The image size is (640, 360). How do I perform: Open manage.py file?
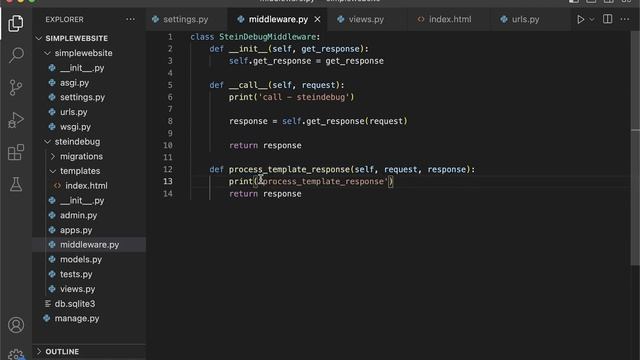pos(77,318)
